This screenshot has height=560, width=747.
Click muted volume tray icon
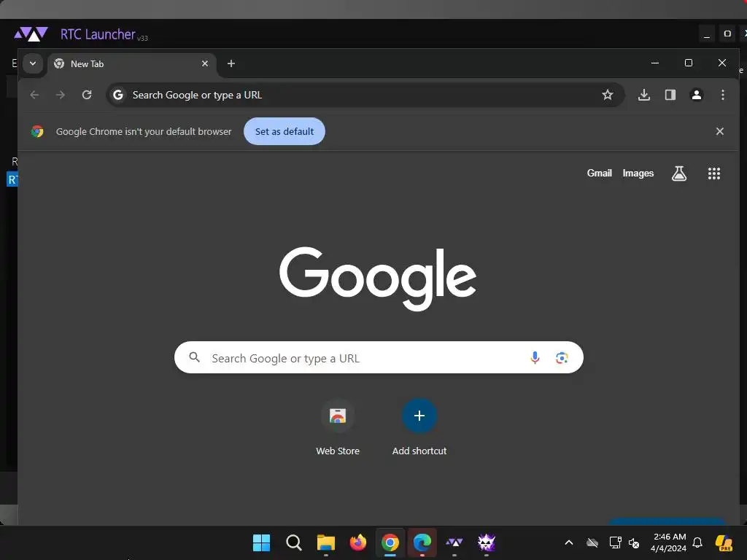634,542
